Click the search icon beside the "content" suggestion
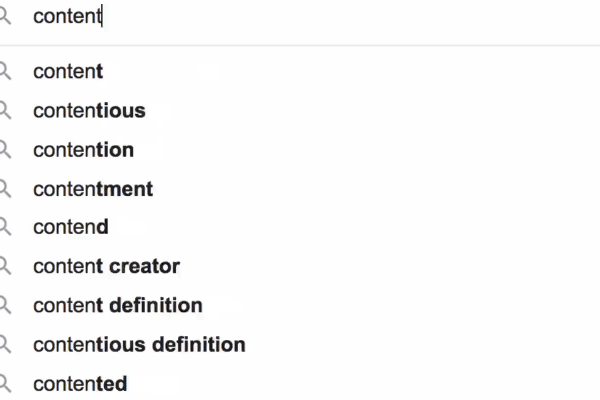Screen dimensions: 600x400 [x=4, y=72]
